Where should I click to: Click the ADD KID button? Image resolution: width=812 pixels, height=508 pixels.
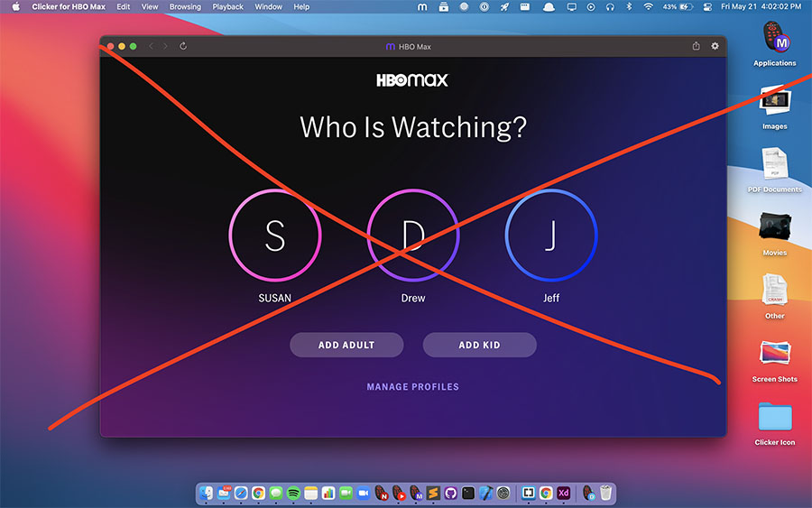tap(480, 345)
